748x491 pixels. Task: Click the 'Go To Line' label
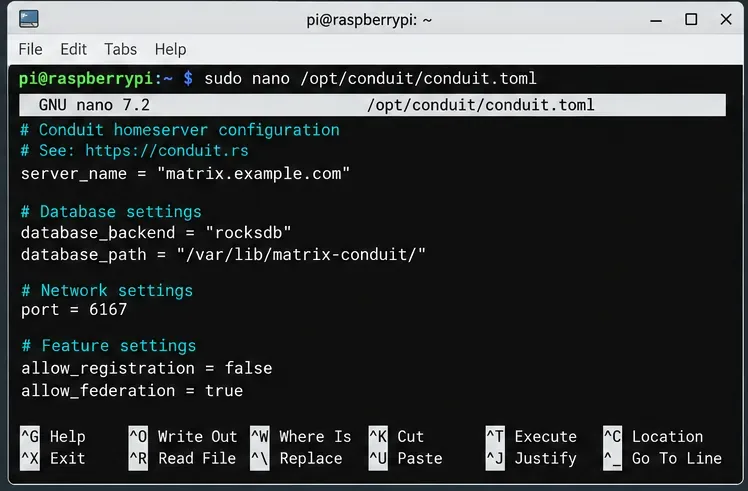pos(676,458)
